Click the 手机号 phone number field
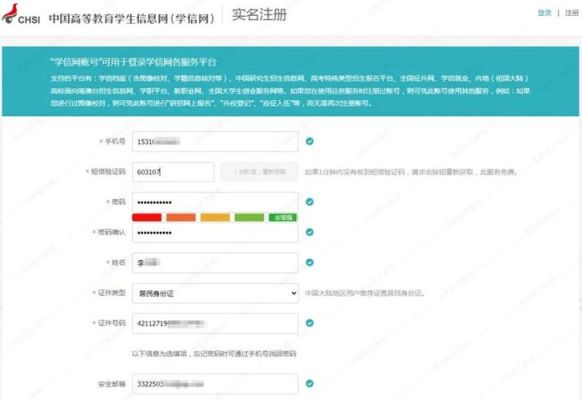 pyautogui.click(x=215, y=141)
